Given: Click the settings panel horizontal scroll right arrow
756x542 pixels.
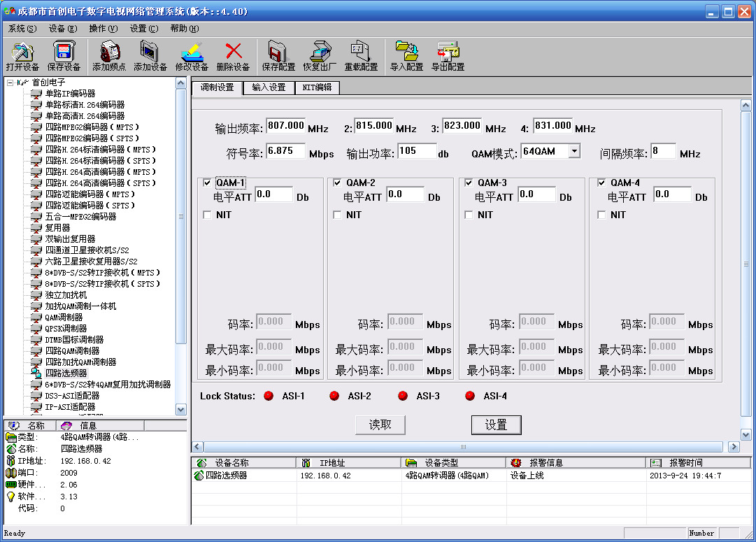Looking at the screenshot, I should 734,447.
